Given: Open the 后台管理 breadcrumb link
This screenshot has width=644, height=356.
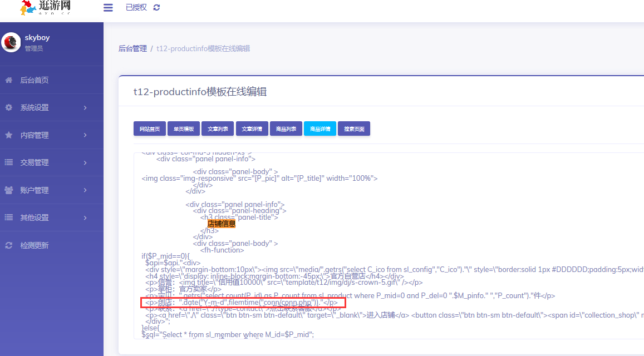Looking at the screenshot, I should (x=132, y=48).
